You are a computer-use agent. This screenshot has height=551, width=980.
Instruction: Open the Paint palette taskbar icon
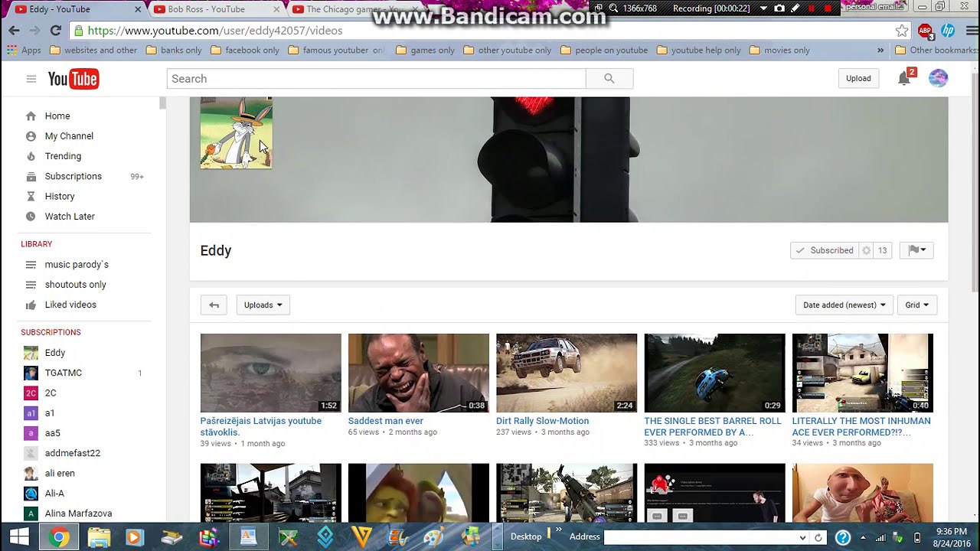[433, 537]
